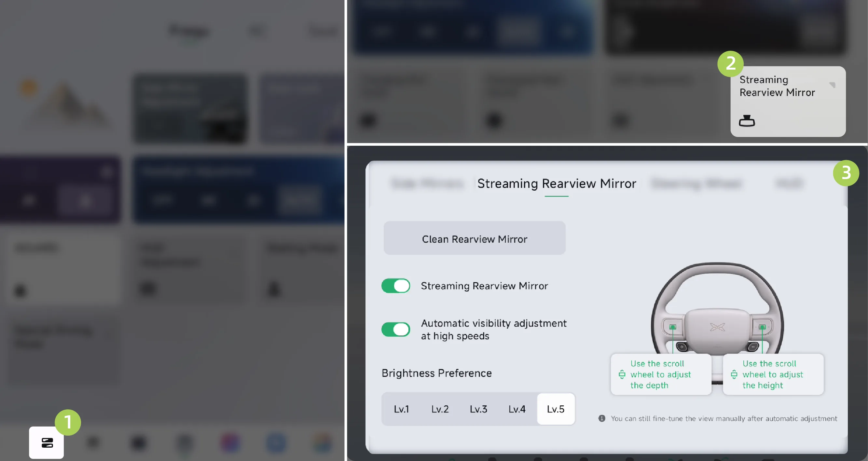Tap the rearview mirror icon on card
The image size is (868, 461).
(x=747, y=121)
